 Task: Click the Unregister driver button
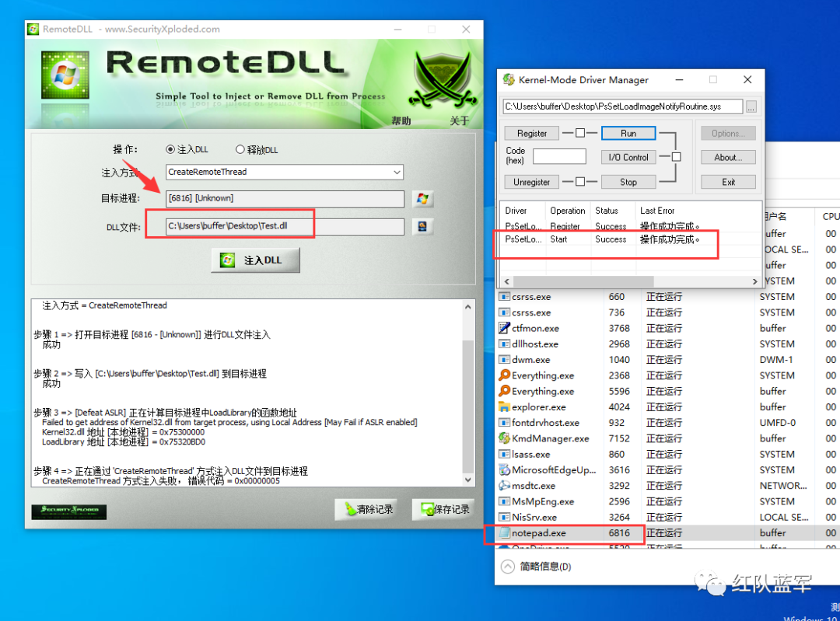532,182
